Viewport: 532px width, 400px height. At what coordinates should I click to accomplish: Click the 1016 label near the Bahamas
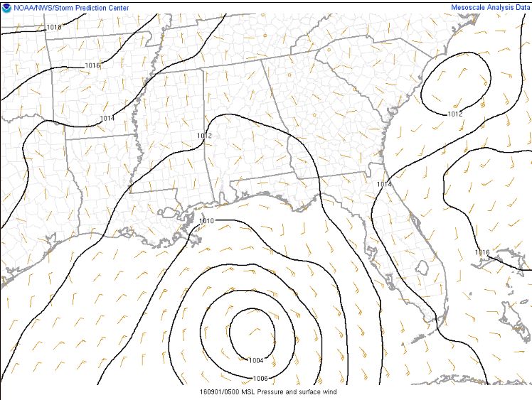482,252
